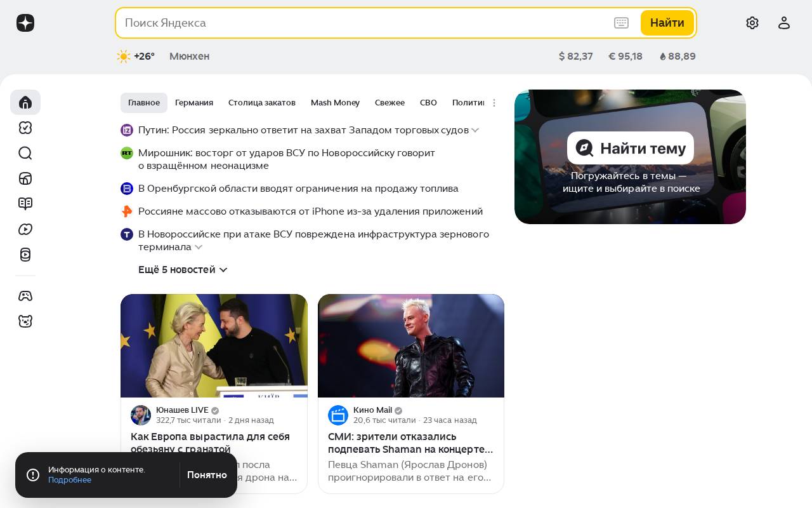This screenshot has height=508, width=812.
Task: Switch to the Mash Money tab
Action: pos(335,103)
